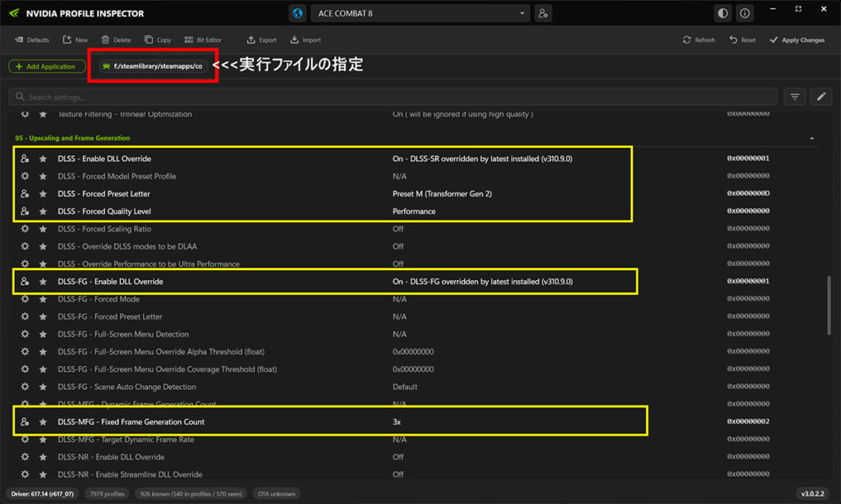Click the profile icon on DLSS-FG - Enable DLL Override
Screen dimensions: 841x504
pyautogui.click(x=25, y=282)
